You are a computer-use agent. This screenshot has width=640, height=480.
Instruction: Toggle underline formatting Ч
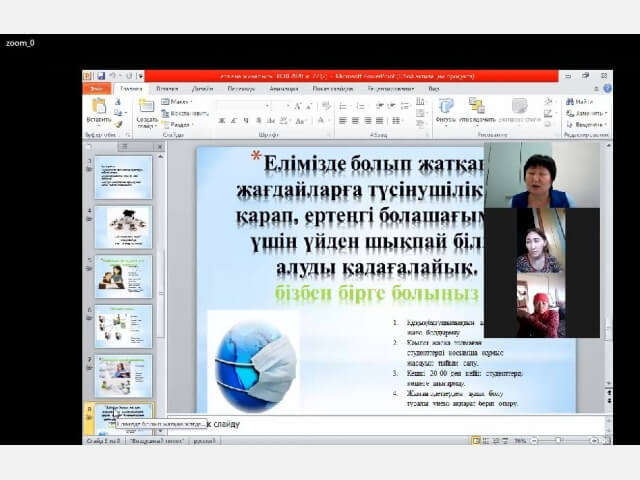click(246, 121)
